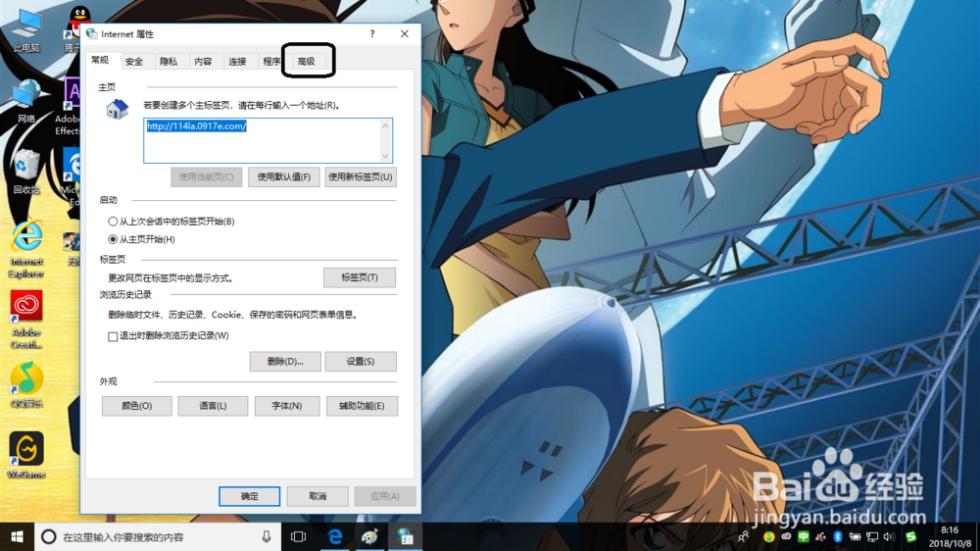Click the volume speaker tray icon
The height and width of the screenshot is (551, 980).
point(889,536)
